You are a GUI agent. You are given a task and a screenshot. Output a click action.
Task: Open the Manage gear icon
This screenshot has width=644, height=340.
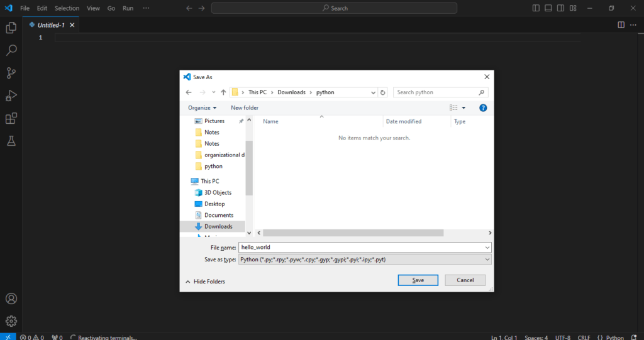11,321
